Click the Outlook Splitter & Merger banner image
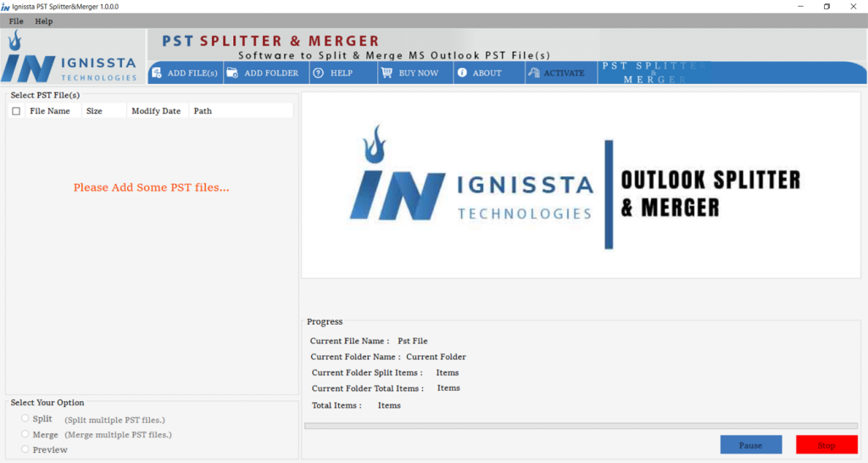 coord(581,185)
